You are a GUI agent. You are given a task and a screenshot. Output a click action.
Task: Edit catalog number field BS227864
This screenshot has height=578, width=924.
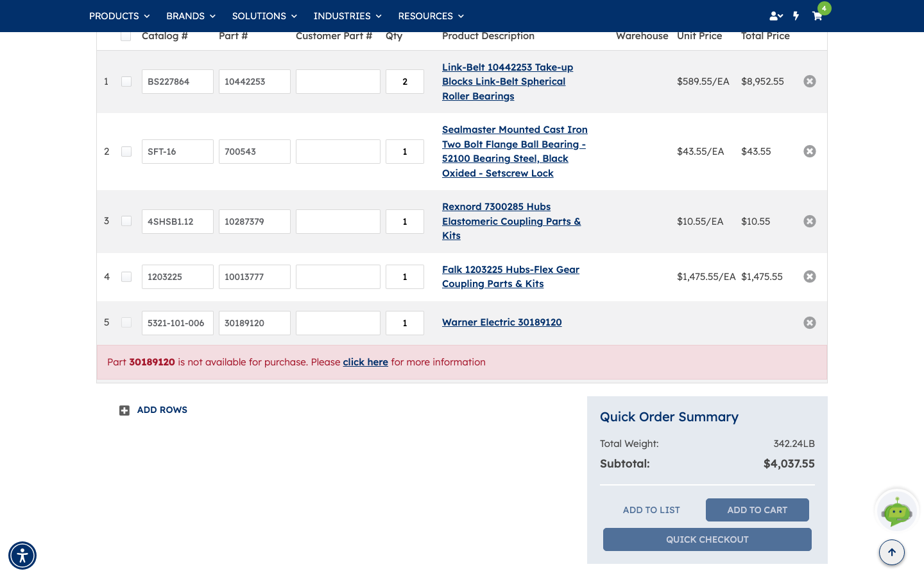pos(178,82)
